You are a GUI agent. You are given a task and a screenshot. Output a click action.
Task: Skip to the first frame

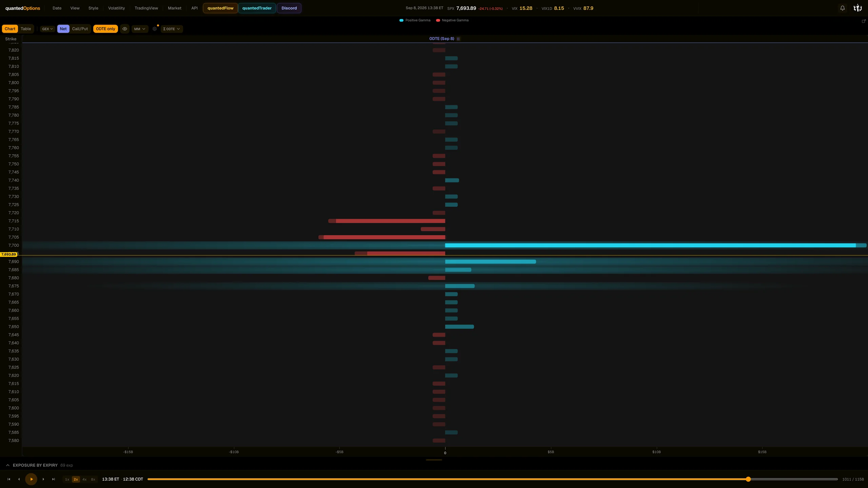point(9,479)
